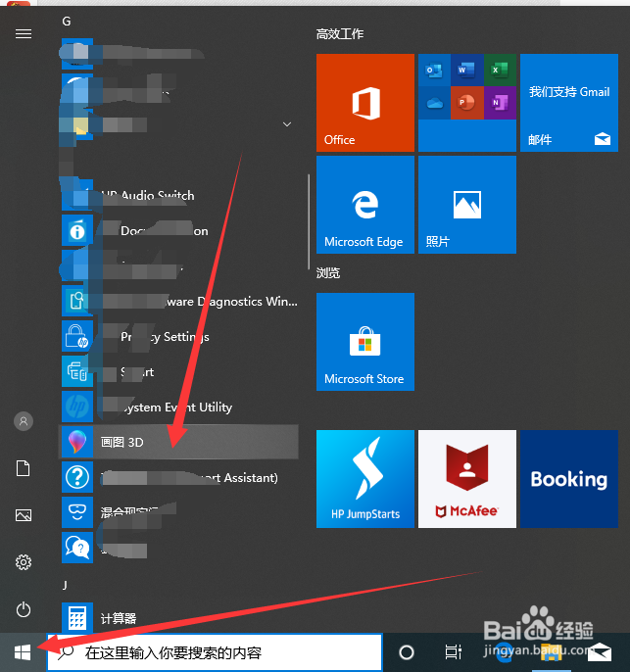Launch Word from the Office apps tile
The width and height of the screenshot is (630, 672).
tap(467, 70)
